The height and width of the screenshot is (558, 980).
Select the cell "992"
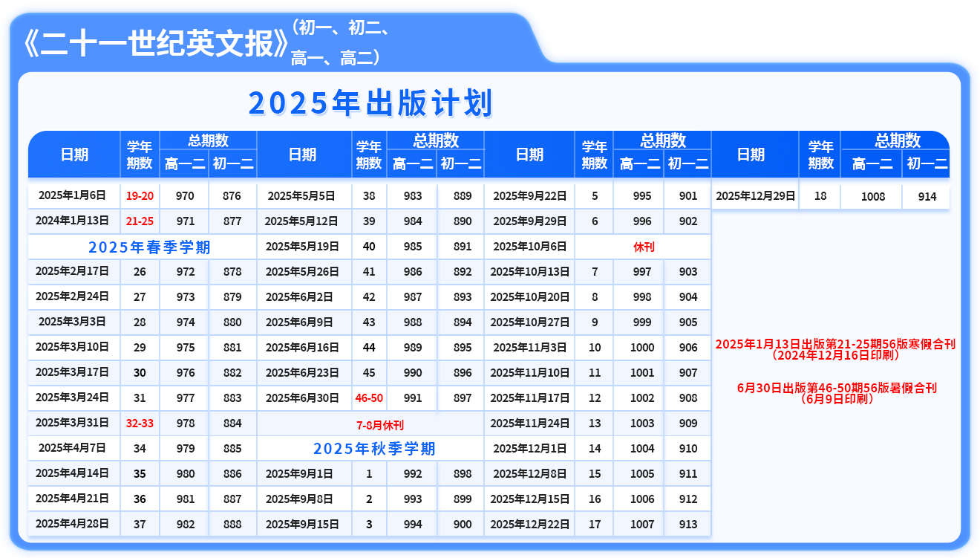click(412, 474)
